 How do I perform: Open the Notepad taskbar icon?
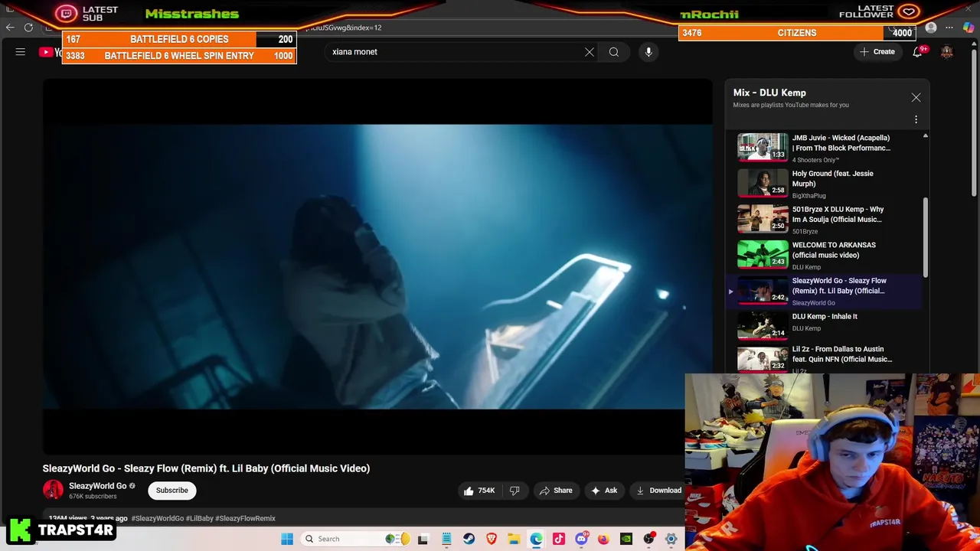pyautogui.click(x=446, y=539)
